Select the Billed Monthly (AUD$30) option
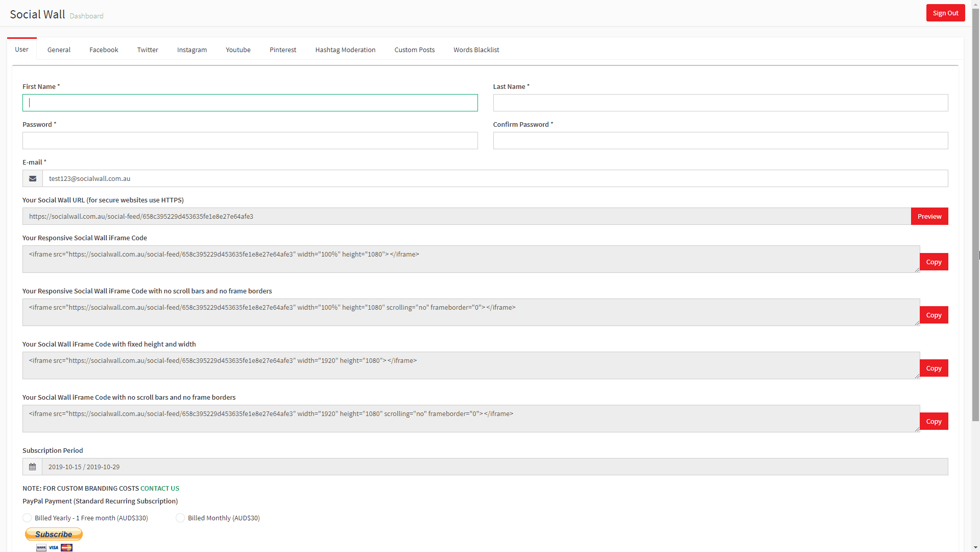Viewport: 980px width, 552px height. (180, 518)
